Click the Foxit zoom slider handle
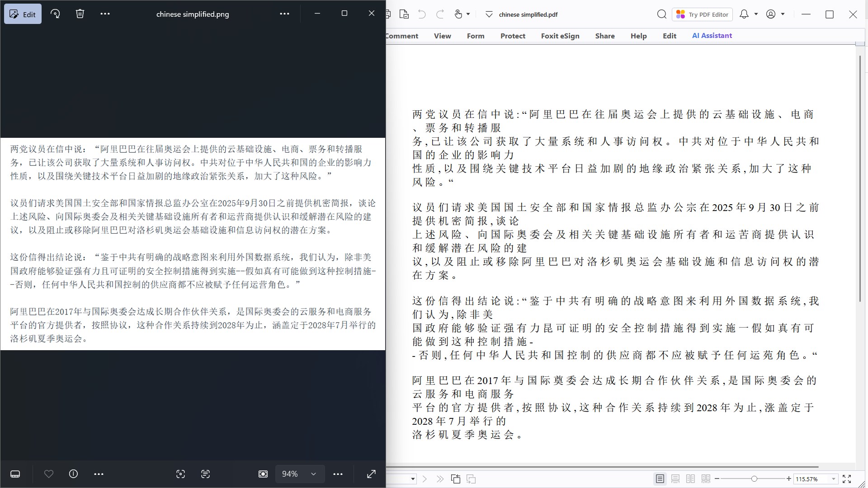This screenshot has width=868, height=488. pos(754,479)
